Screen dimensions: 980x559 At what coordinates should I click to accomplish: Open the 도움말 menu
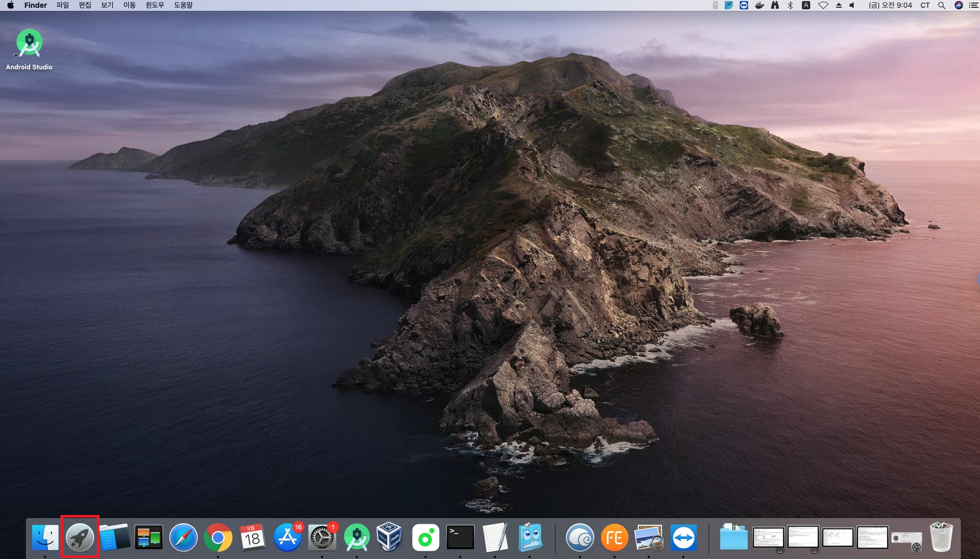pyautogui.click(x=183, y=5)
